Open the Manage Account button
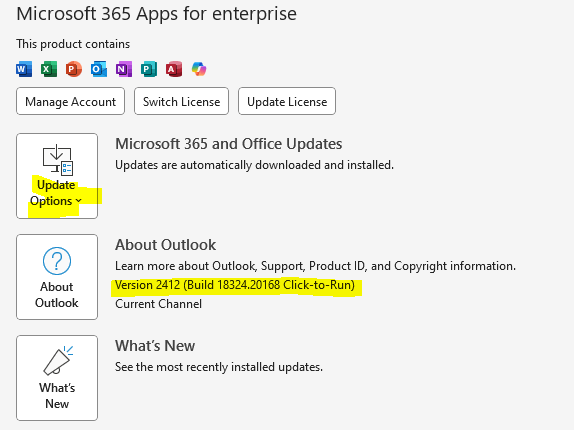The height and width of the screenshot is (430, 574). coord(70,101)
